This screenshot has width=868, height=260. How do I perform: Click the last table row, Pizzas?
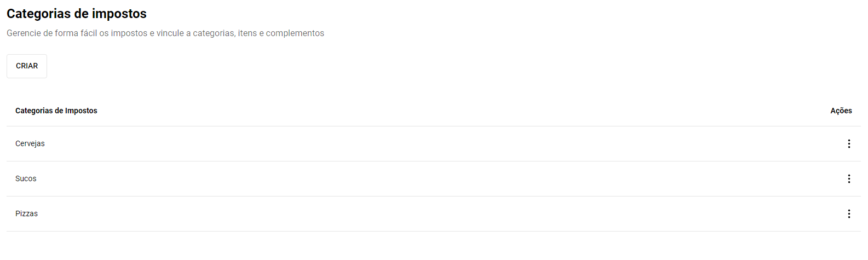coord(434,214)
